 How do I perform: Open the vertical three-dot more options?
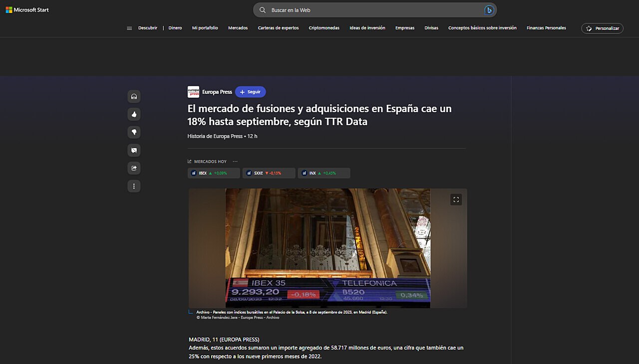point(134,186)
